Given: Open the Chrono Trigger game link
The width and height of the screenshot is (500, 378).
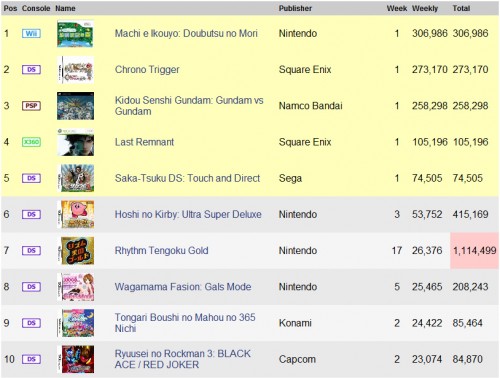Looking at the screenshot, I should [147, 70].
